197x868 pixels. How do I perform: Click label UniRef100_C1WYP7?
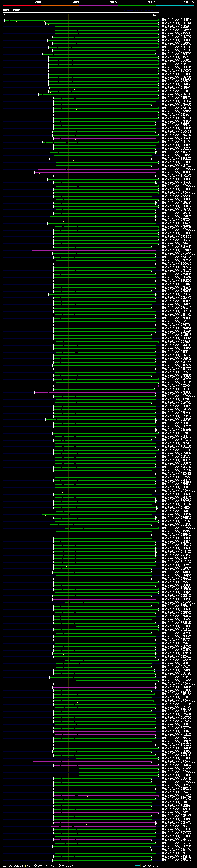[177, 37]
